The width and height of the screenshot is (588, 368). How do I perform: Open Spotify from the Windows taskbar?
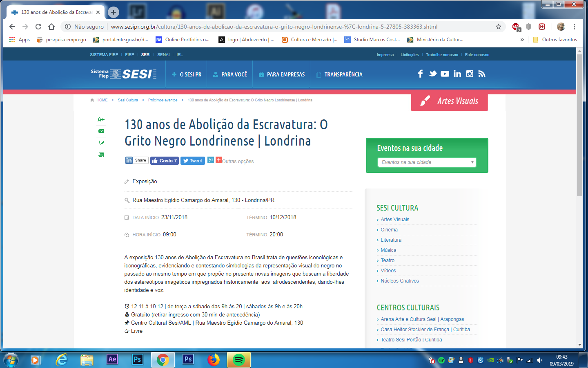point(238,360)
